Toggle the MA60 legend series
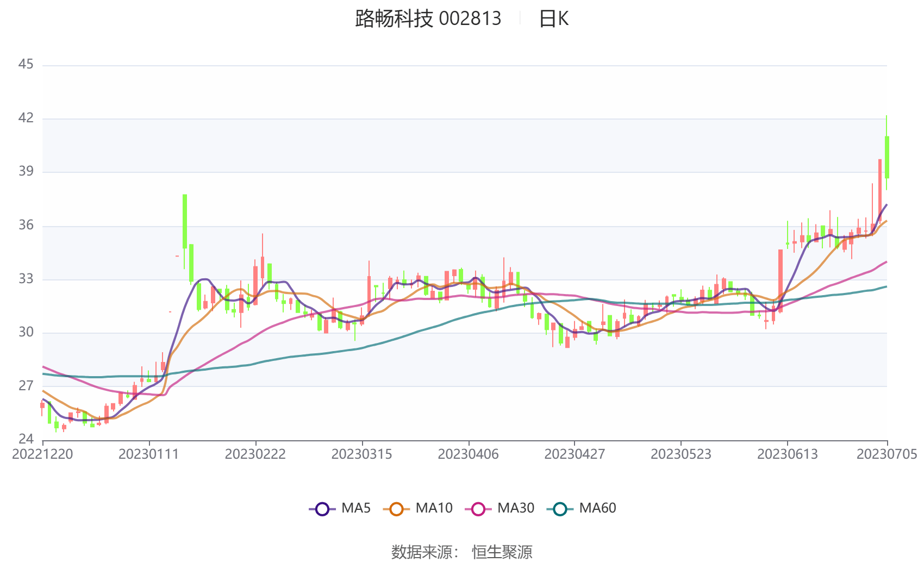 pos(581,509)
